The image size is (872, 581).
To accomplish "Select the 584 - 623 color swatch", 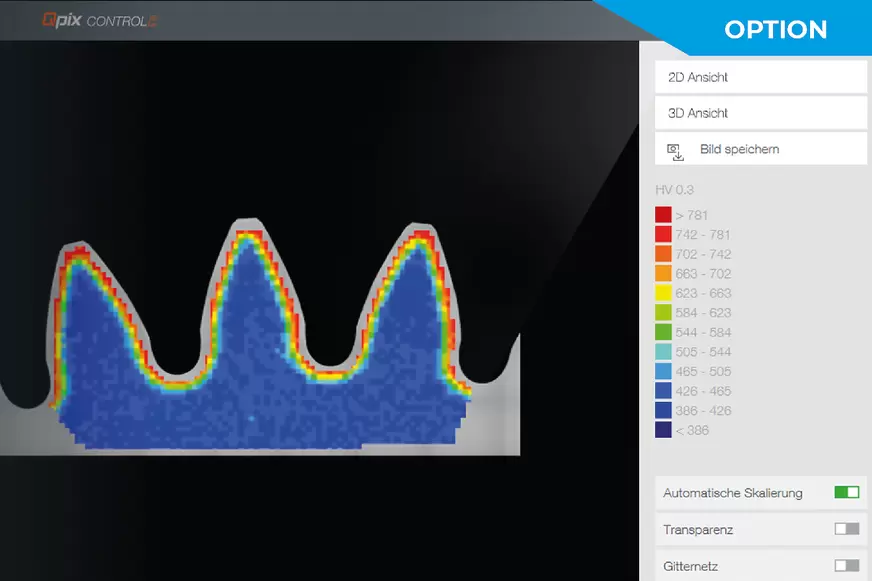I will coord(663,313).
